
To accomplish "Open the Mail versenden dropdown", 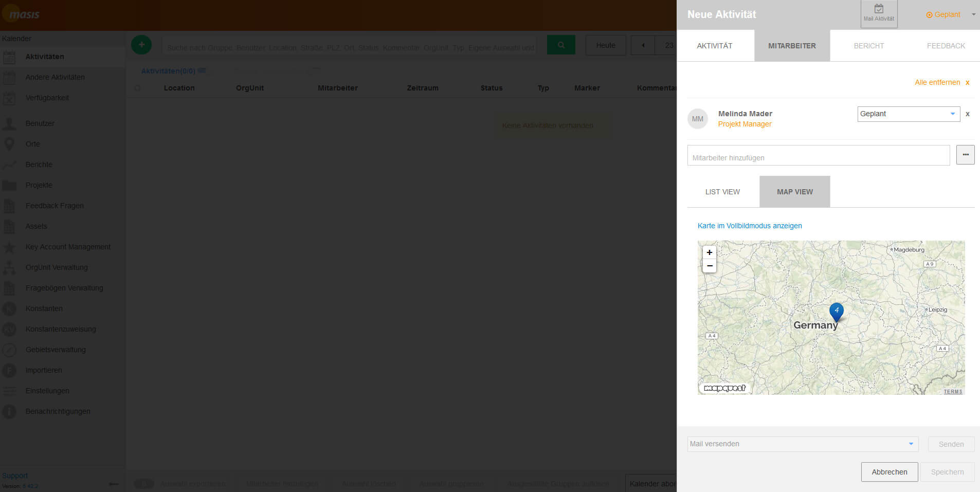I will 803,444.
